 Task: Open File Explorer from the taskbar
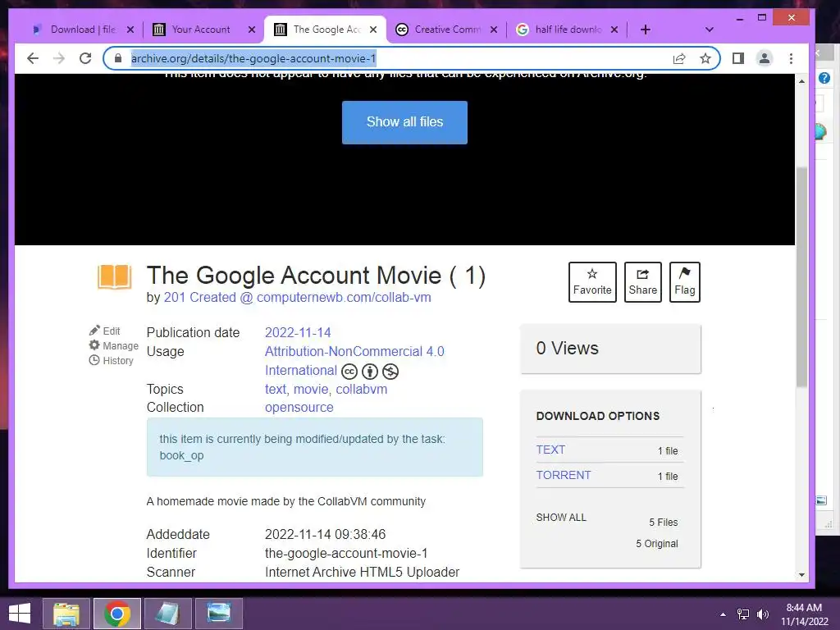pyautogui.click(x=66, y=614)
